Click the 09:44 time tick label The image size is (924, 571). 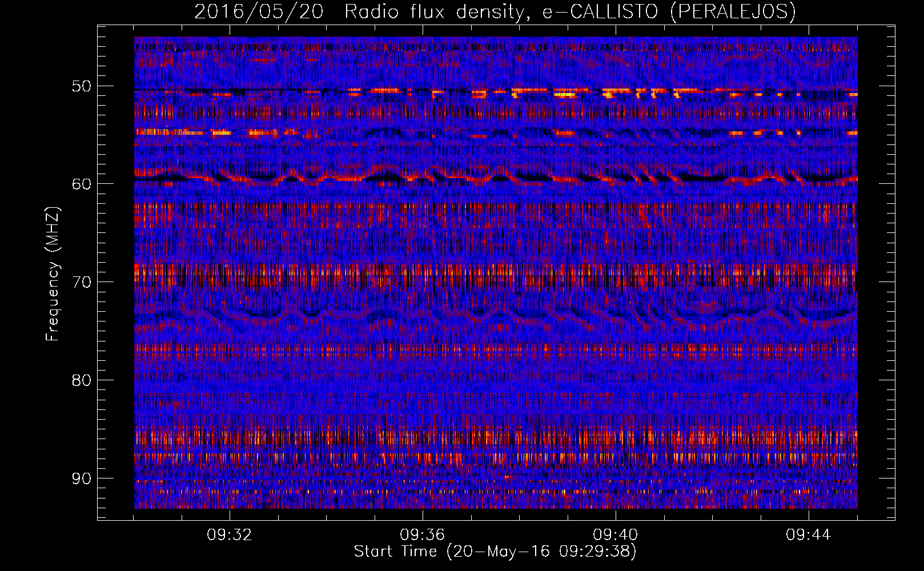click(809, 535)
